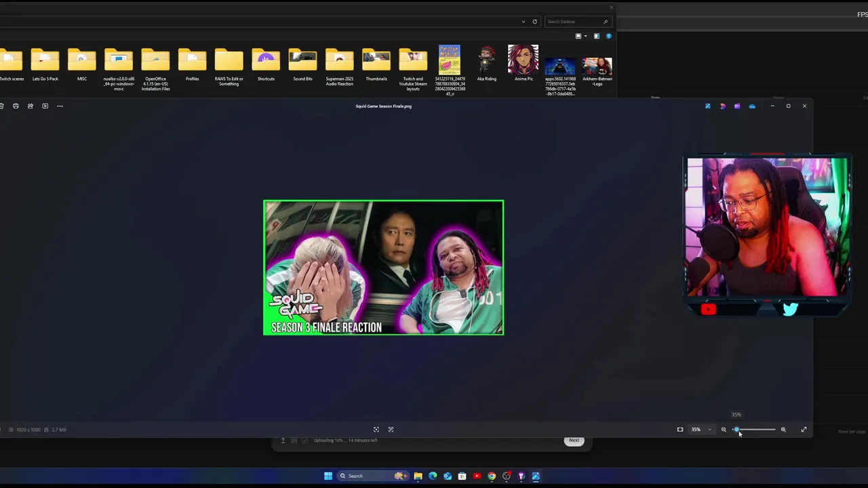Screen dimensions: 868x488
Task: Click the upload arrow icon in upload dialog
Action: (x=283, y=441)
